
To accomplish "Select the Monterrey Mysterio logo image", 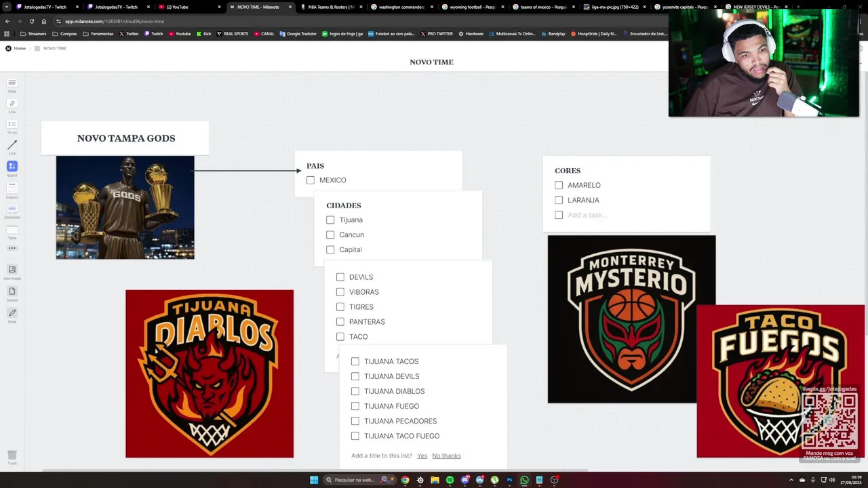I will (631, 319).
